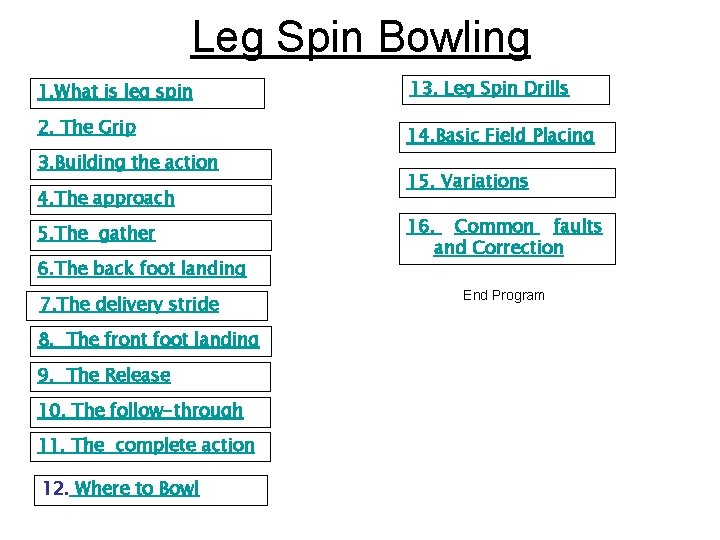720x540 pixels.
Task: Open 'Leg Spin Drills' section
Action: click(x=489, y=89)
